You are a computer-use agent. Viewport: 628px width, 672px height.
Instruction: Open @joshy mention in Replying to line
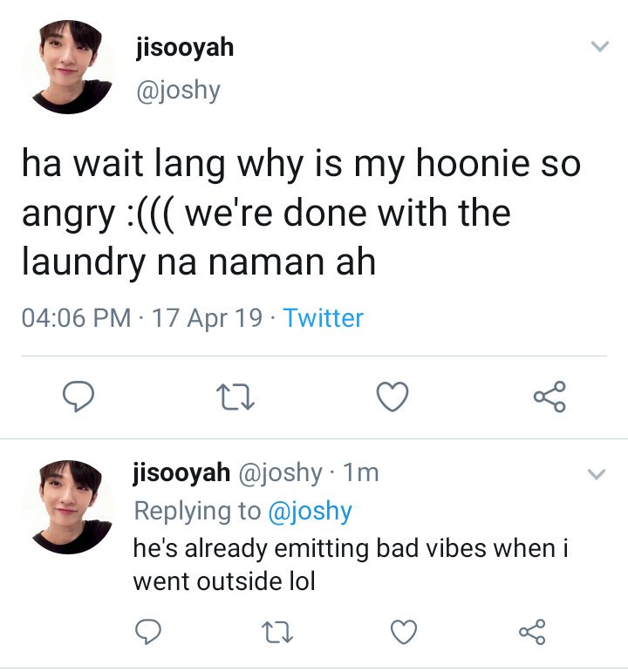[311, 511]
